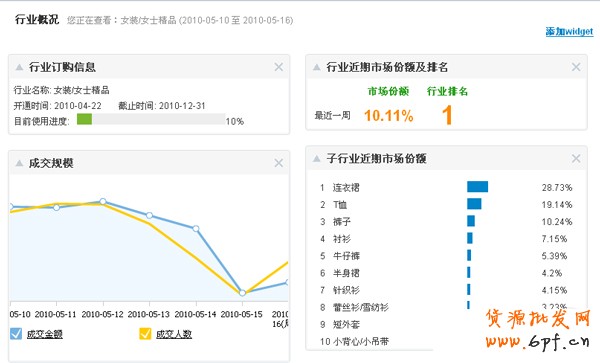Click the T恤 19.14% share bar
Screen dimensions: 600x363
pyautogui.click(x=474, y=204)
